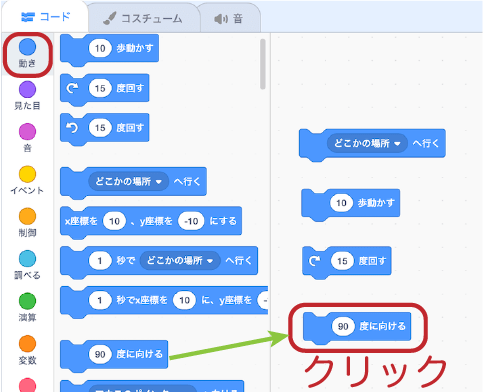Image resolution: width=483 pixels, height=392 pixels.
Task: Click the -10 y座標 field in coordinate block
Action: click(x=191, y=221)
